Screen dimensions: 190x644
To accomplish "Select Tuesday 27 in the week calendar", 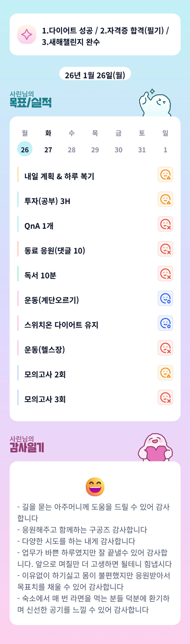I will point(48,149).
